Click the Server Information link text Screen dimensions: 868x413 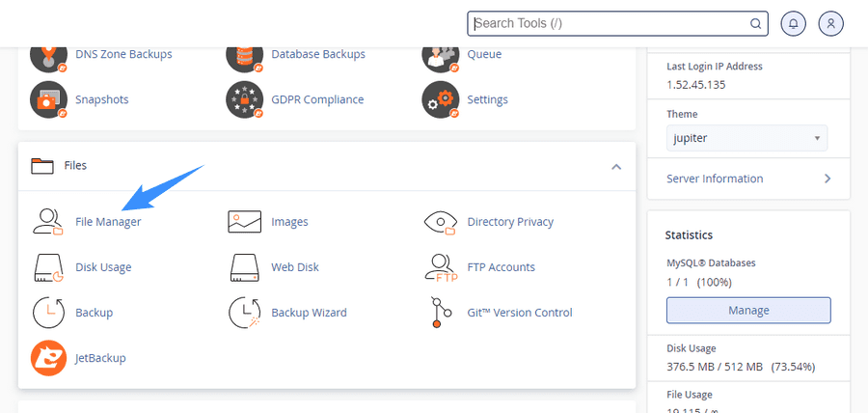tap(715, 179)
